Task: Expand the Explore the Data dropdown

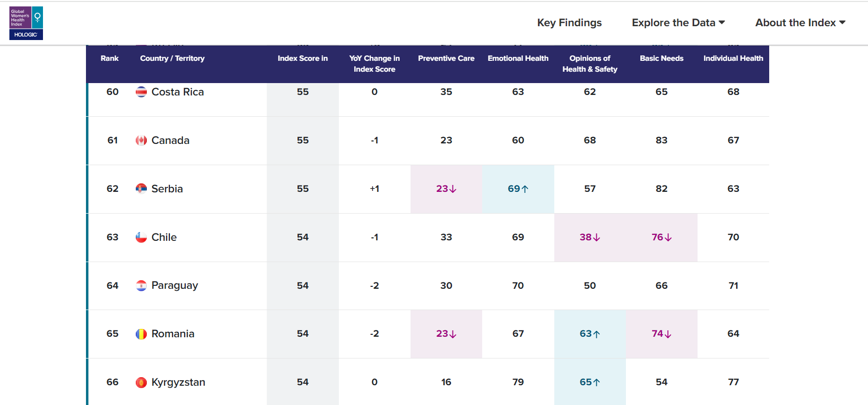Action: tap(678, 23)
